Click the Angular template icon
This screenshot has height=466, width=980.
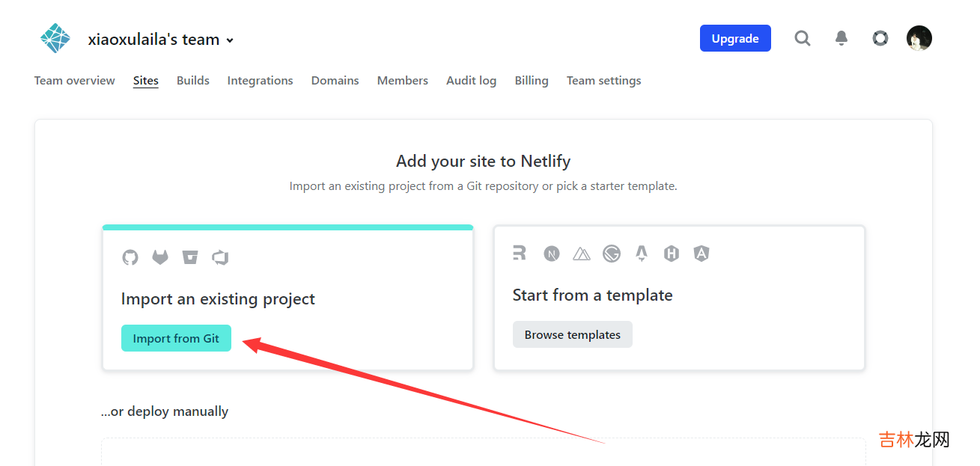tap(701, 254)
